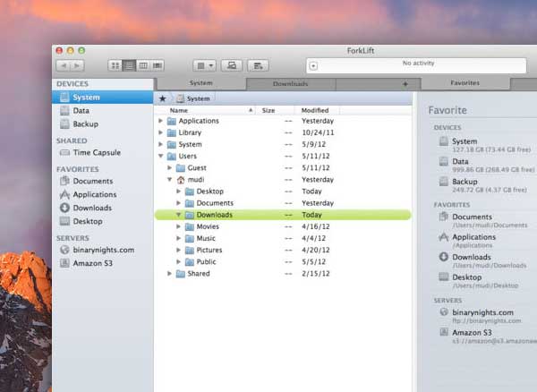Switch to list view mode

coord(129,65)
